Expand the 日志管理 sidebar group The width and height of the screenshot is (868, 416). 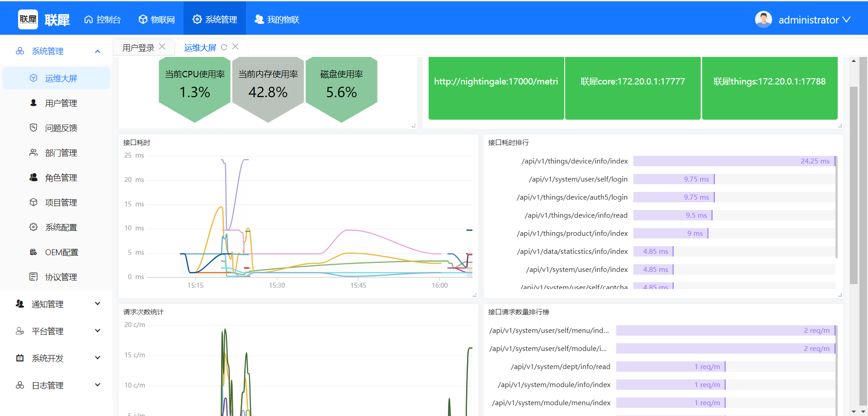(97, 385)
